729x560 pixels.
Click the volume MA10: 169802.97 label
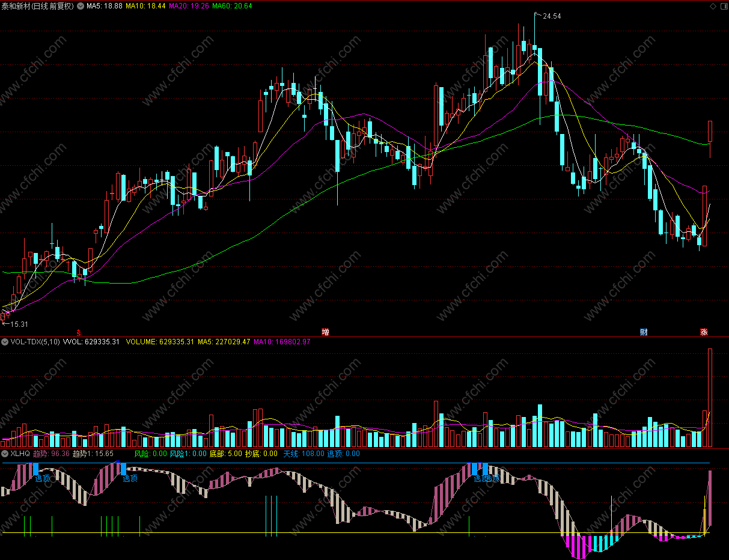(x=282, y=342)
